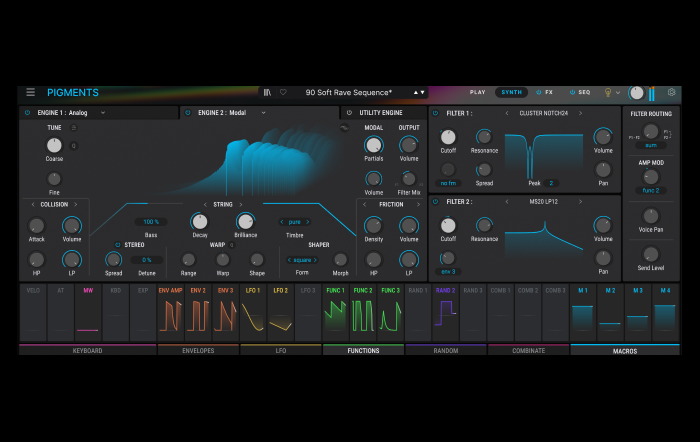
Task: Select ENV AMP modulation source thumbnail
Action: [171, 313]
